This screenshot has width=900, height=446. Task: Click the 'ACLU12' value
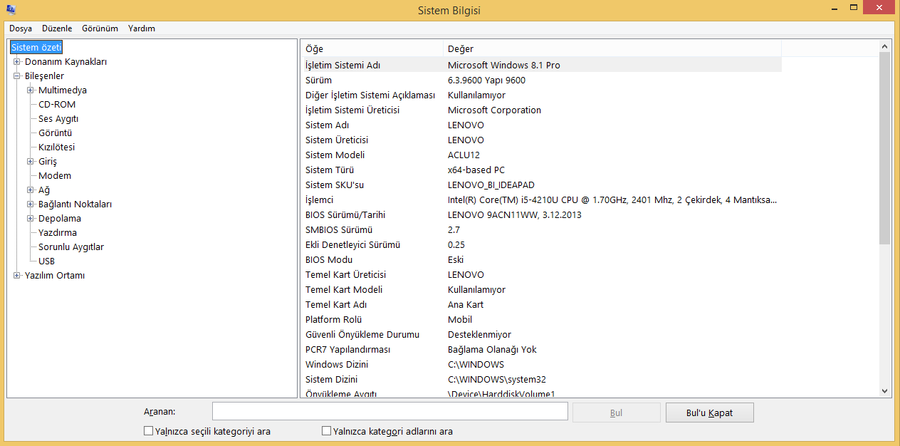(x=463, y=155)
